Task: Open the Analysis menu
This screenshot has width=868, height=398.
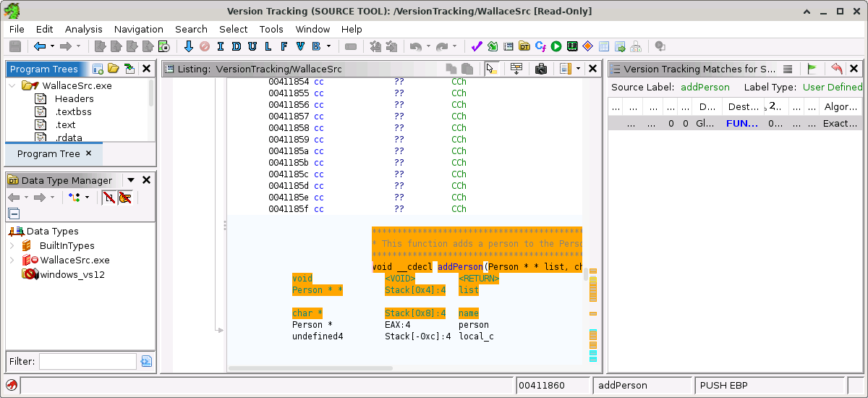Action: coord(83,29)
